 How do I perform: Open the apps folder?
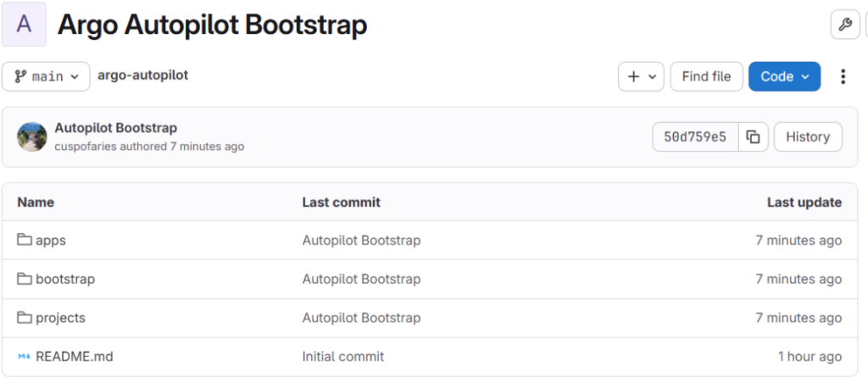(51, 240)
